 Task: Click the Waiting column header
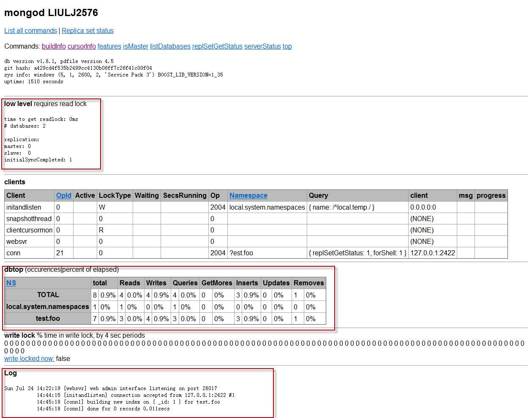pyautogui.click(x=147, y=195)
